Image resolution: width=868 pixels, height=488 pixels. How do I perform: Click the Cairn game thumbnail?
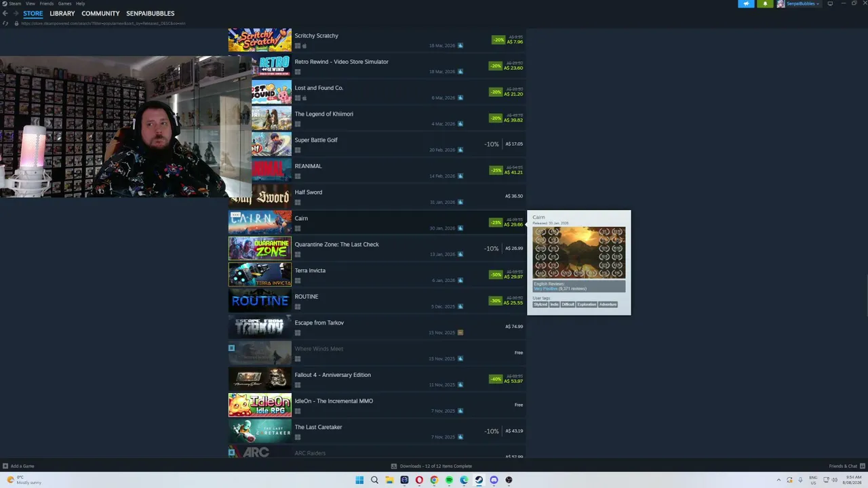point(260,223)
